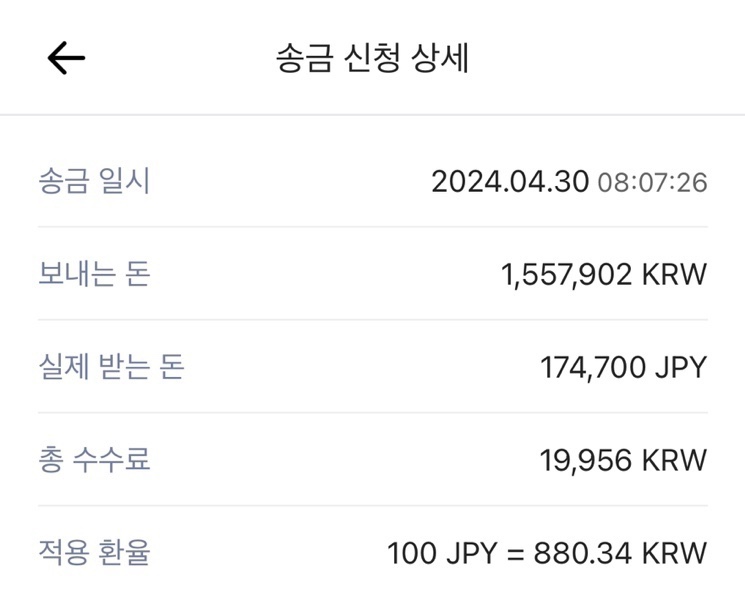Select the 실제 받는 돈 label
This screenshot has height=614, width=745.
[111, 367]
